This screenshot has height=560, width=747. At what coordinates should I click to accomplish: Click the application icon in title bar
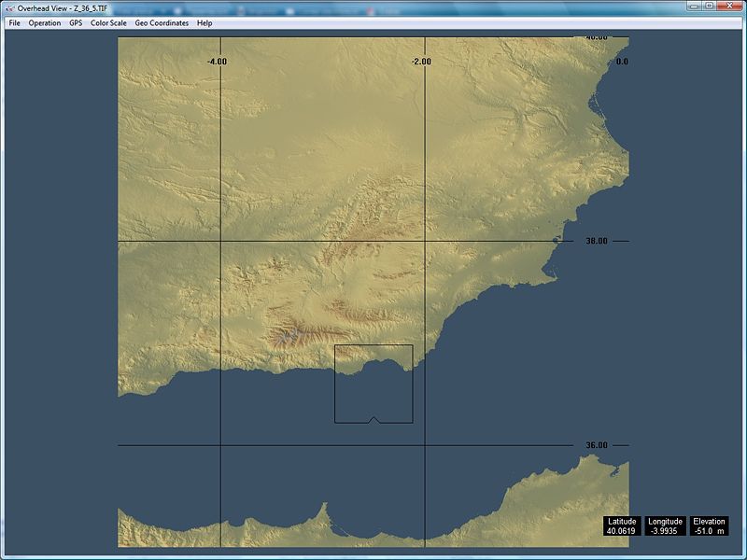8,7
